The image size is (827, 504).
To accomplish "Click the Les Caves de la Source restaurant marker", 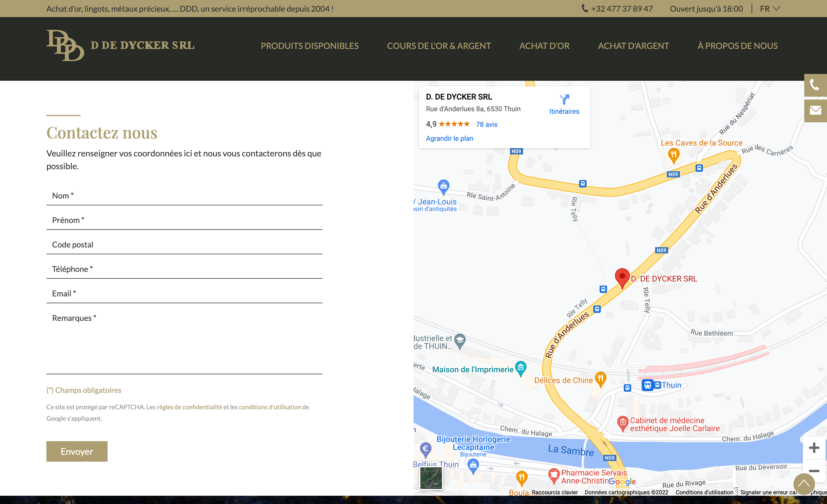I will click(x=673, y=155).
